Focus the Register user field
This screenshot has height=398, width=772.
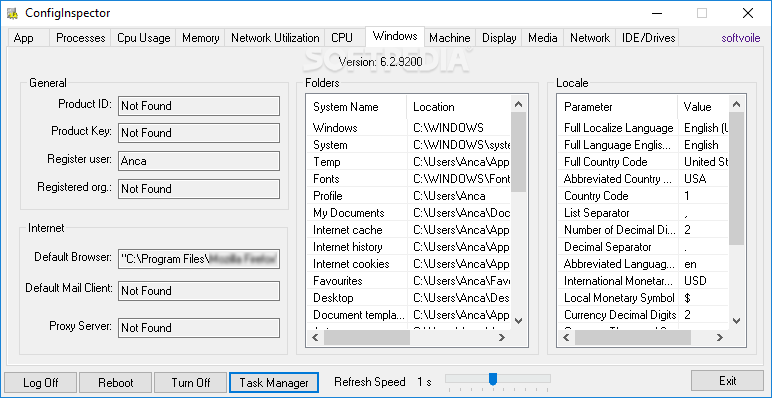coord(199,161)
